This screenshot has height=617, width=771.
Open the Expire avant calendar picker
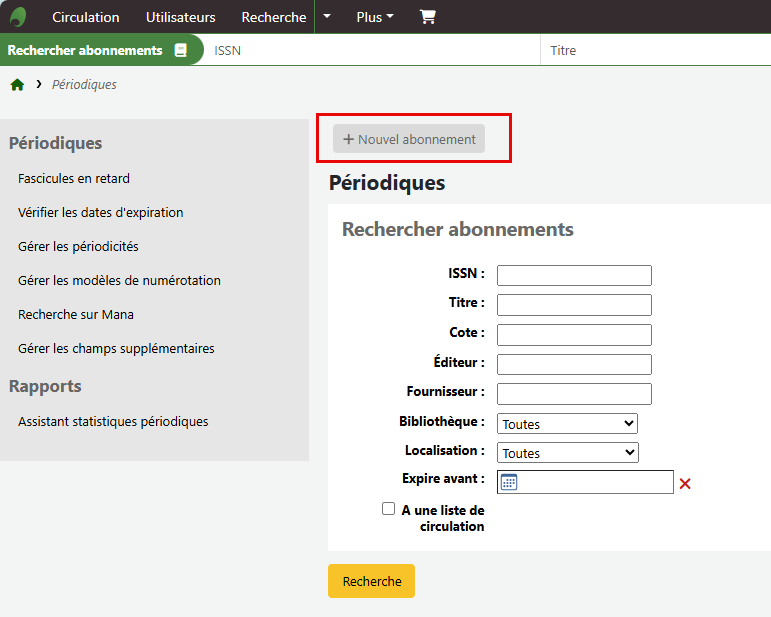point(509,483)
